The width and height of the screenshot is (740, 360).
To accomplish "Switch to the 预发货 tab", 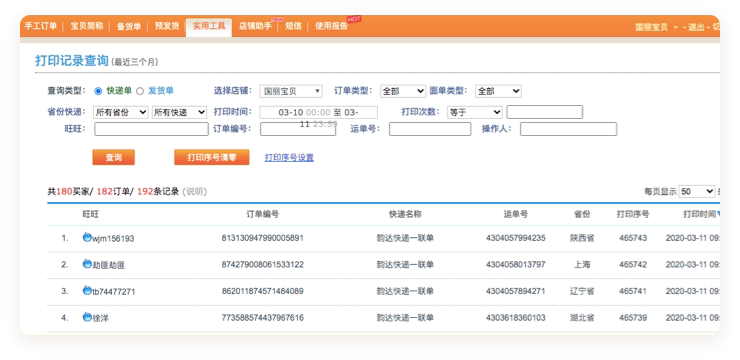I will (167, 26).
